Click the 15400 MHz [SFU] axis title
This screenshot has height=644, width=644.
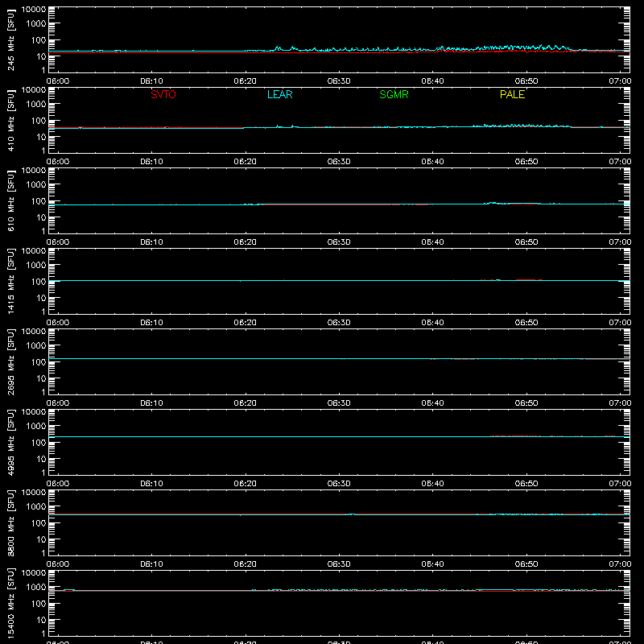(x=10, y=604)
